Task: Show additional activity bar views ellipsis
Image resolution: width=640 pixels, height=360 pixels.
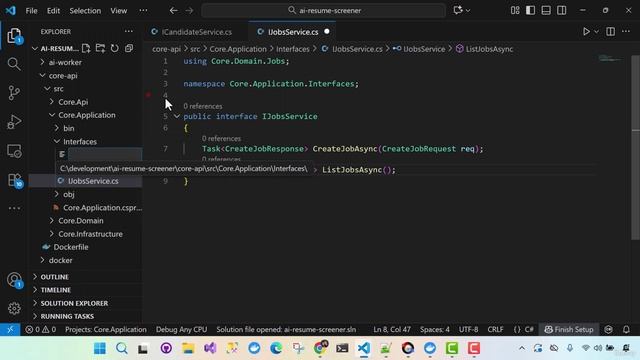Action: tap(14, 208)
